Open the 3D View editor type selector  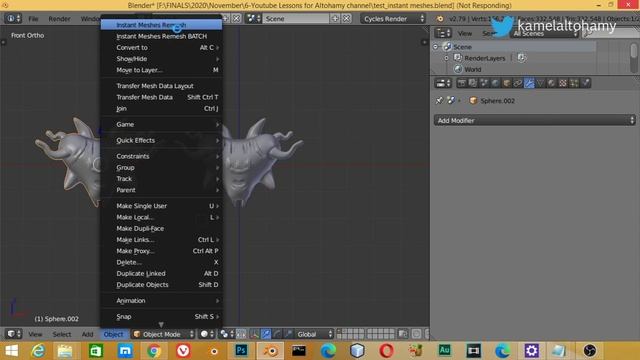point(13,334)
